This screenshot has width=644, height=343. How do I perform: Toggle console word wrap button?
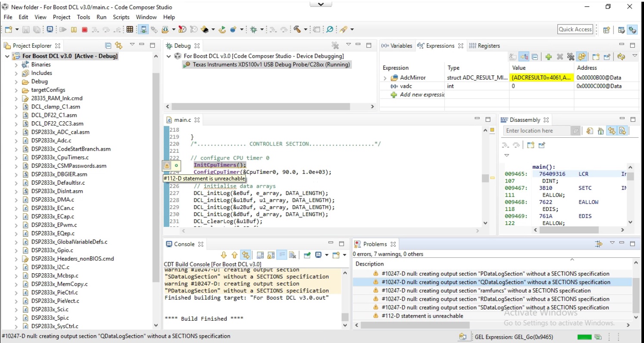tap(281, 255)
